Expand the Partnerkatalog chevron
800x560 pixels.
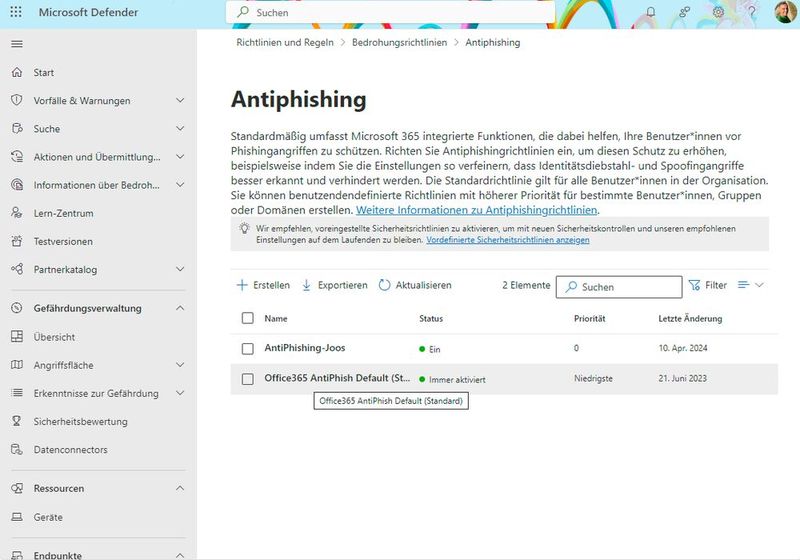coord(180,269)
